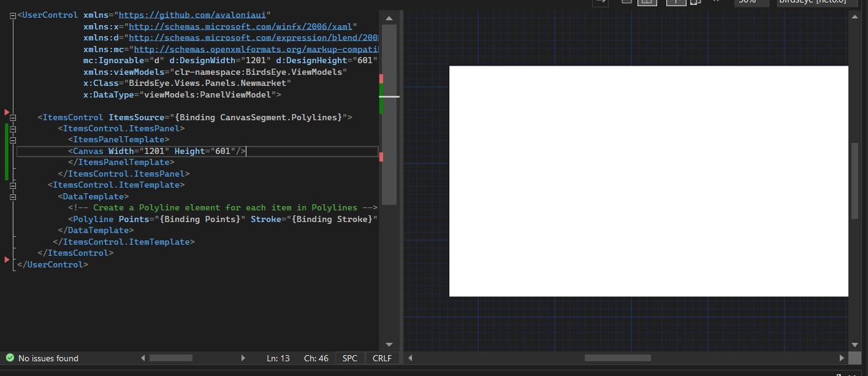Image resolution: width=868 pixels, height=376 pixels.
Task: Click the white design canvas surface
Action: [648, 179]
